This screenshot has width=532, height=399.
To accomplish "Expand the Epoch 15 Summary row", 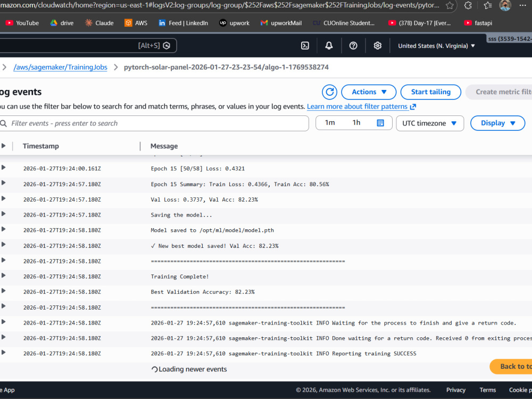I will point(3,183).
